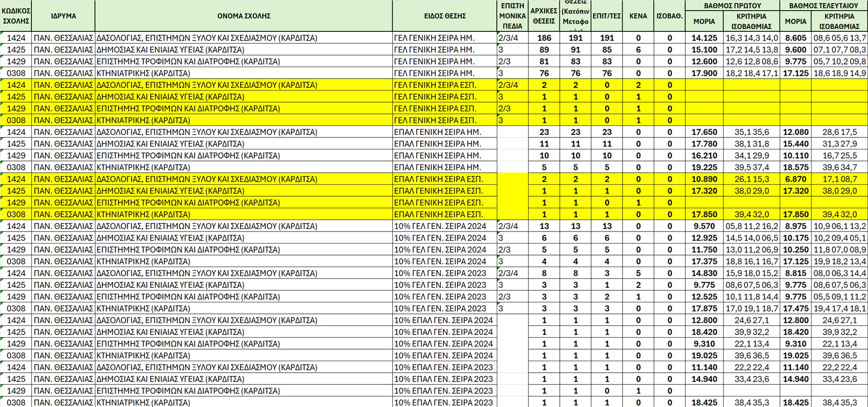The image size is (868, 407).
Task: Click the cell with value 12.080
Action: (x=796, y=132)
